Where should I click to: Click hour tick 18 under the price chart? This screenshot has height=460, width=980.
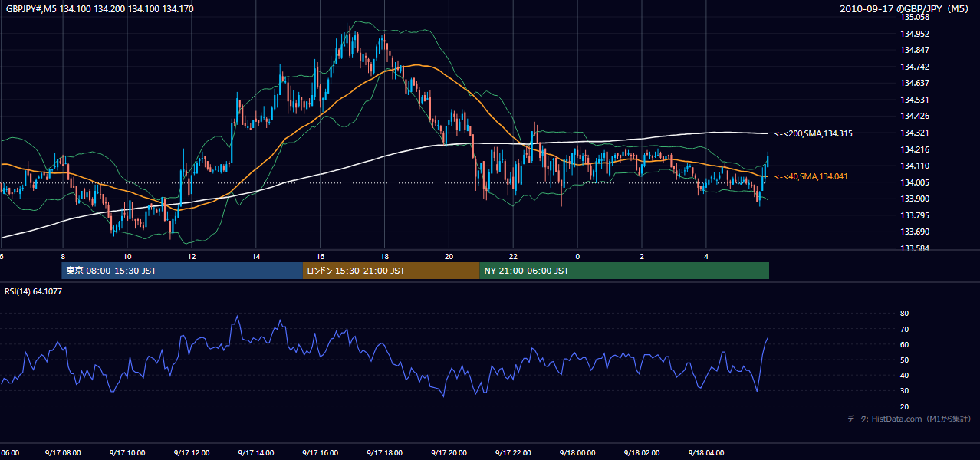pyautogui.click(x=384, y=257)
